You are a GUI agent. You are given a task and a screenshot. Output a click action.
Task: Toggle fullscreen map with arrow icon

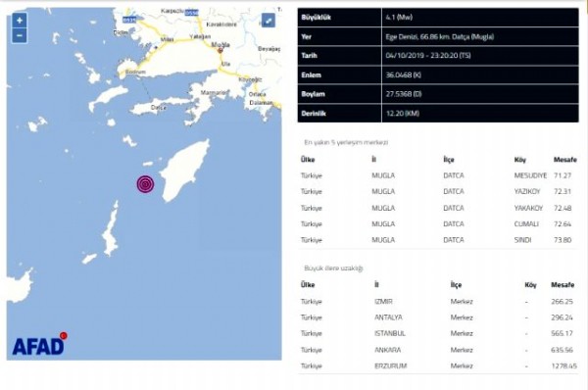tap(269, 21)
